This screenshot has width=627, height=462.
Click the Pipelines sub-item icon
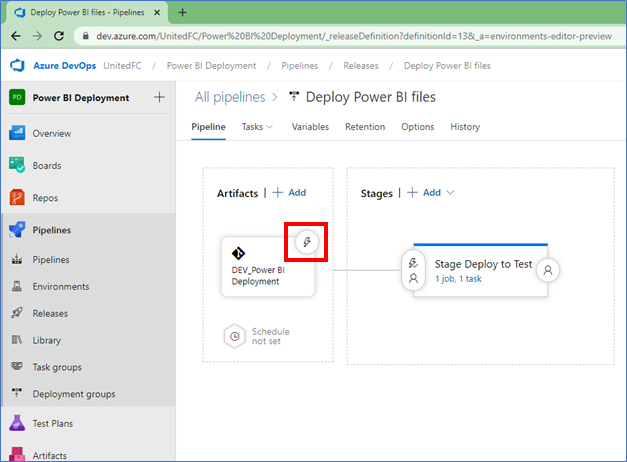(17, 259)
